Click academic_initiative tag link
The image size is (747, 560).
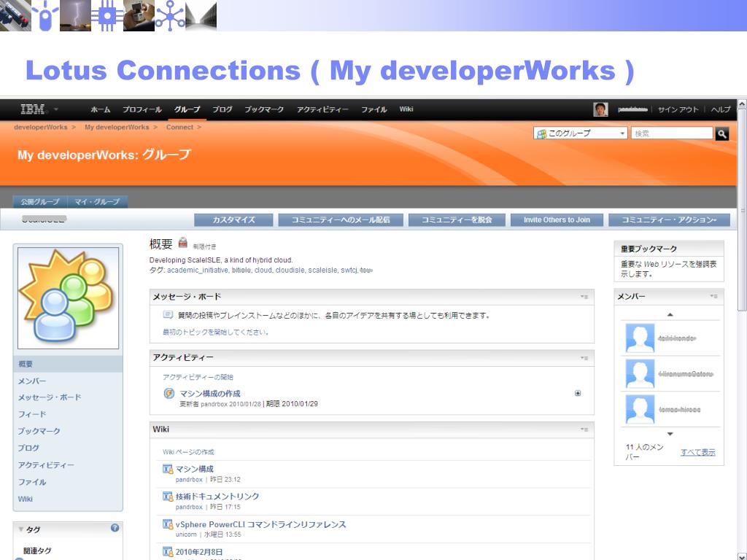point(197,271)
